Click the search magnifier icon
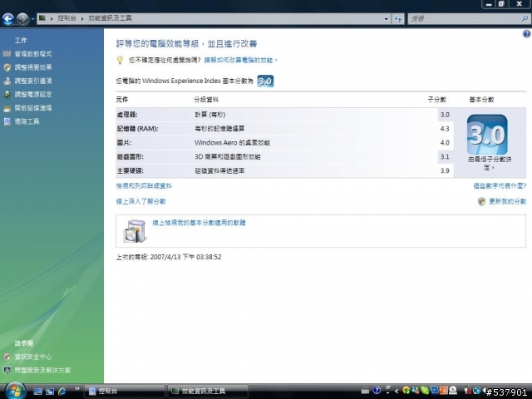Viewport: 532px width, 399px height. pos(525,18)
